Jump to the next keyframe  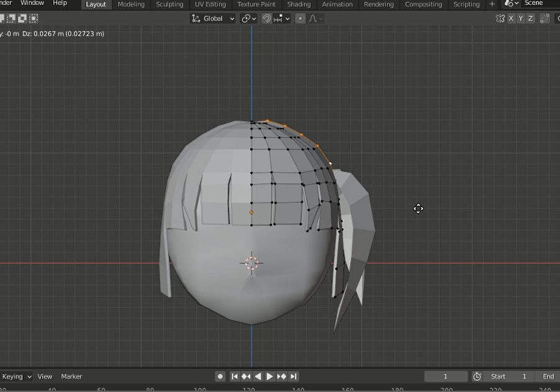pos(281,376)
